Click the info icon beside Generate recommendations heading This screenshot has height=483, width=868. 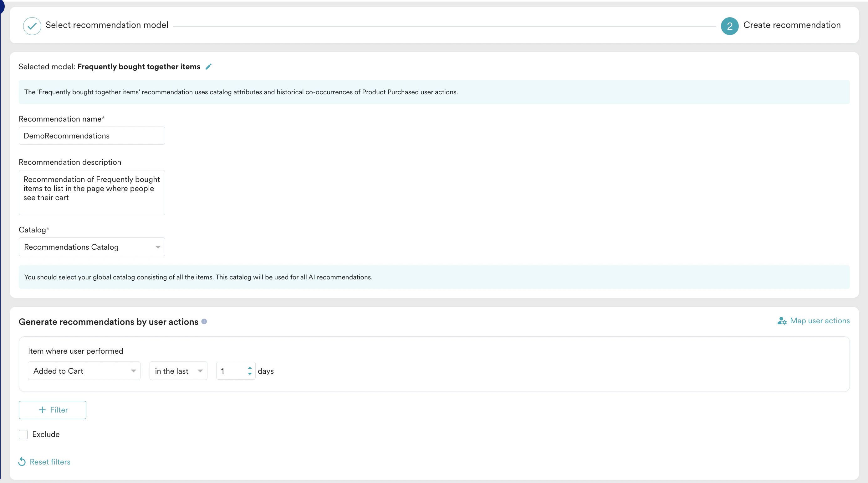point(204,321)
